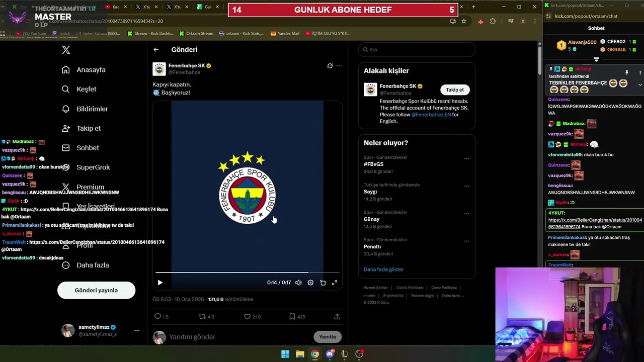This screenshot has height=362, width=644.
Task: Play the Fenerbahçe video
Action: click(x=160, y=283)
